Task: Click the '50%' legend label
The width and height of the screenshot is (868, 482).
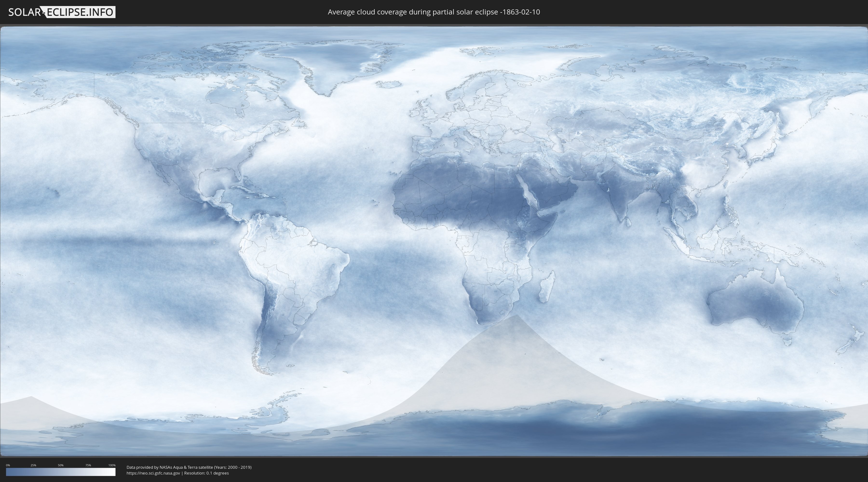Action: (x=61, y=465)
